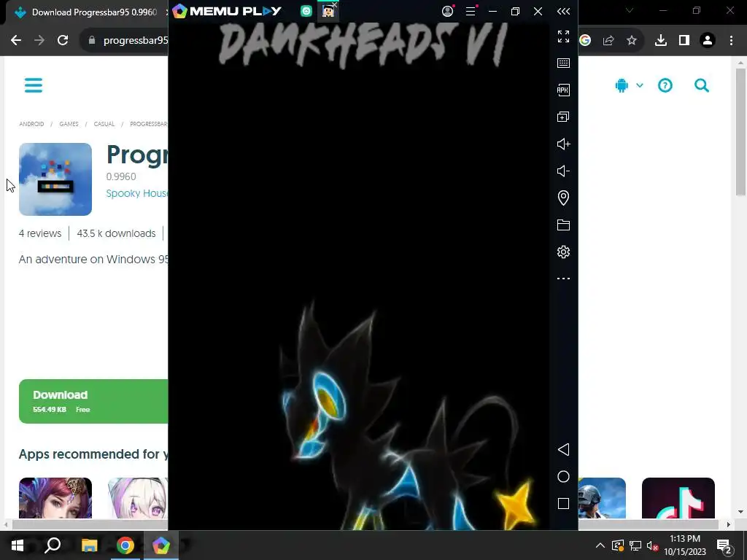Click the Progressbar95 app icon image

coord(55,179)
